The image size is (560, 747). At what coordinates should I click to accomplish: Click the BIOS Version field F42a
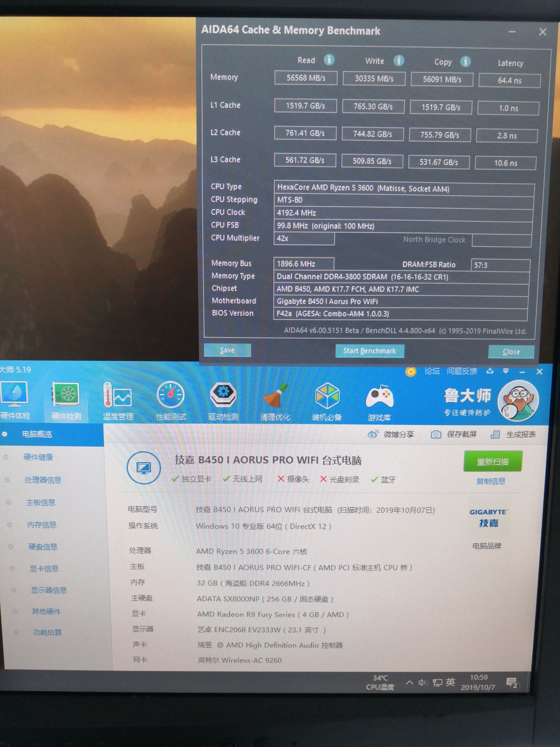[x=400, y=314]
